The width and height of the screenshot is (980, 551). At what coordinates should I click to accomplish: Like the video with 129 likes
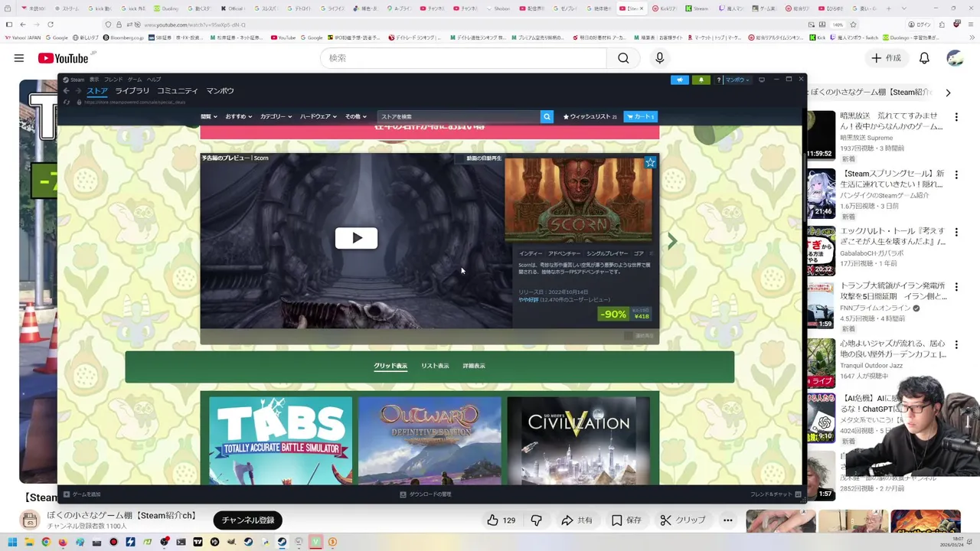tap(501, 520)
